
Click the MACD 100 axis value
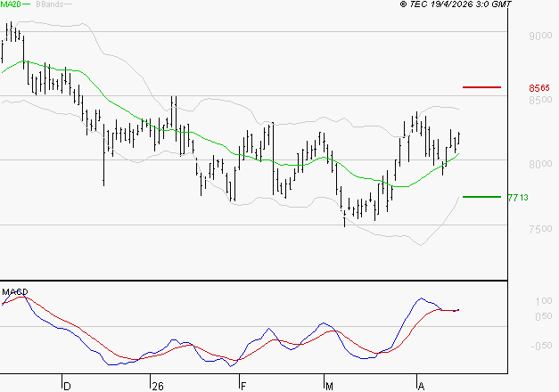point(544,301)
